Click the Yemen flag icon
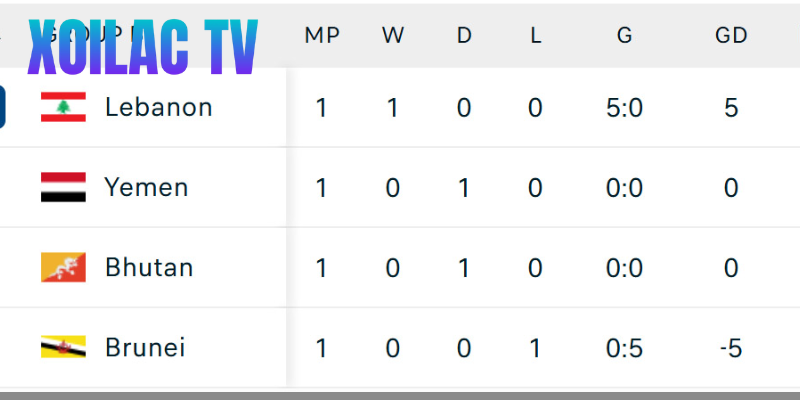Viewport: 800px width, 400px height. click(x=63, y=187)
